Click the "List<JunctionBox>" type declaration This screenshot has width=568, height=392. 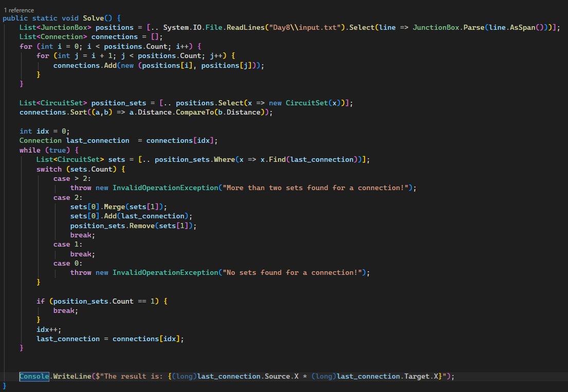coord(56,28)
